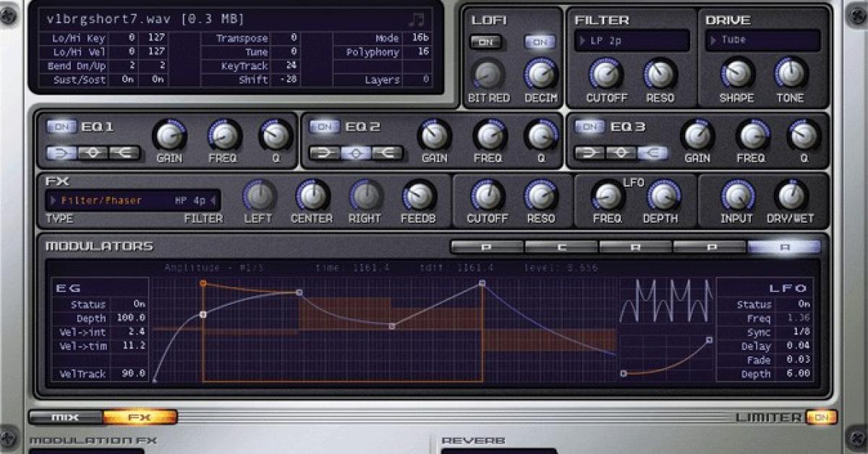
Task: Enable the LOFI ON switch
Action: click(x=484, y=42)
